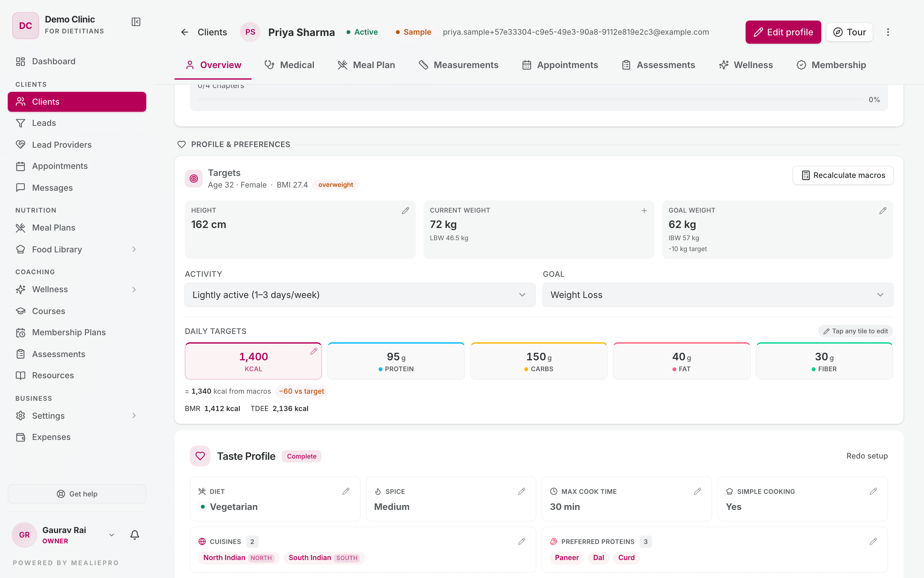Click the chapters progress bar

point(530,100)
